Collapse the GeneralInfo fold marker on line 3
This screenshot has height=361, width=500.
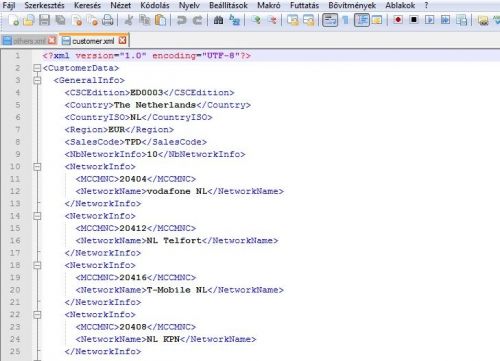point(37,80)
